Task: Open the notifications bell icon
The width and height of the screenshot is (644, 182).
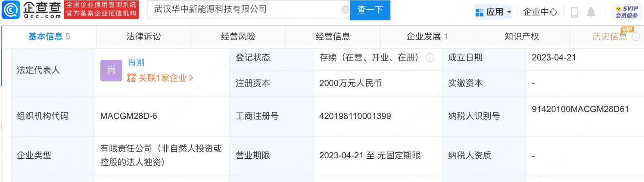Action: (x=591, y=12)
